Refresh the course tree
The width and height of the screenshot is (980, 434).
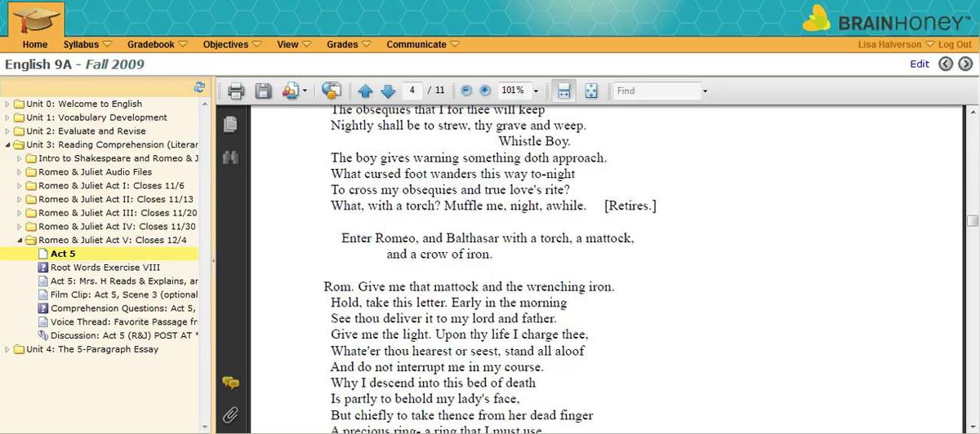coord(198,86)
